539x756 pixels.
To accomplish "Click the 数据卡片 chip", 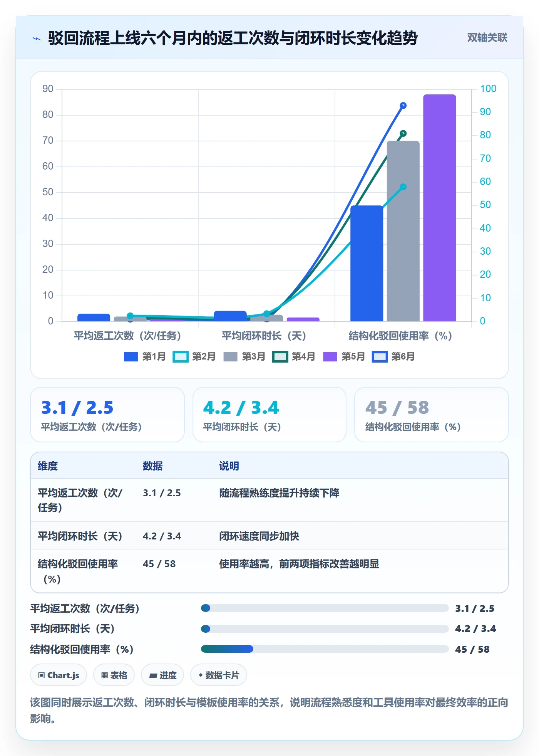I will click(x=219, y=675).
